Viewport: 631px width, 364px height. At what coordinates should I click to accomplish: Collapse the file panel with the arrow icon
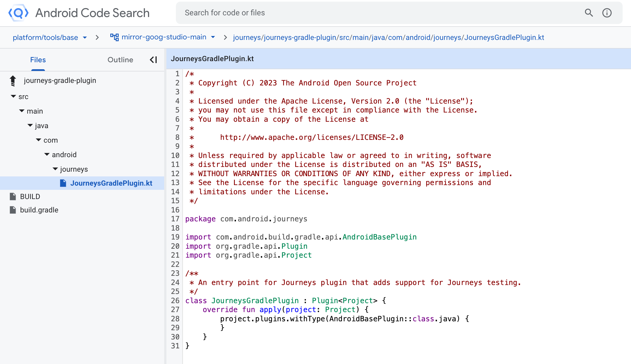pyautogui.click(x=153, y=60)
